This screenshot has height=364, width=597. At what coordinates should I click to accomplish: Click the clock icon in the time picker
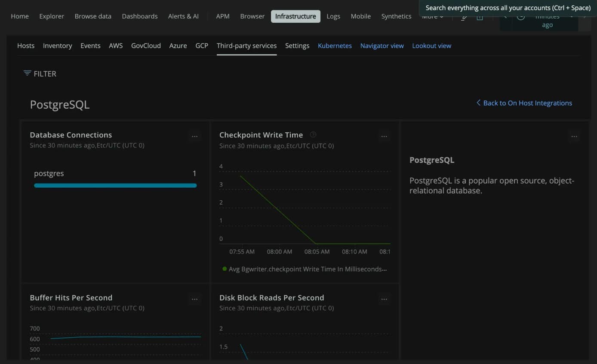point(521,17)
